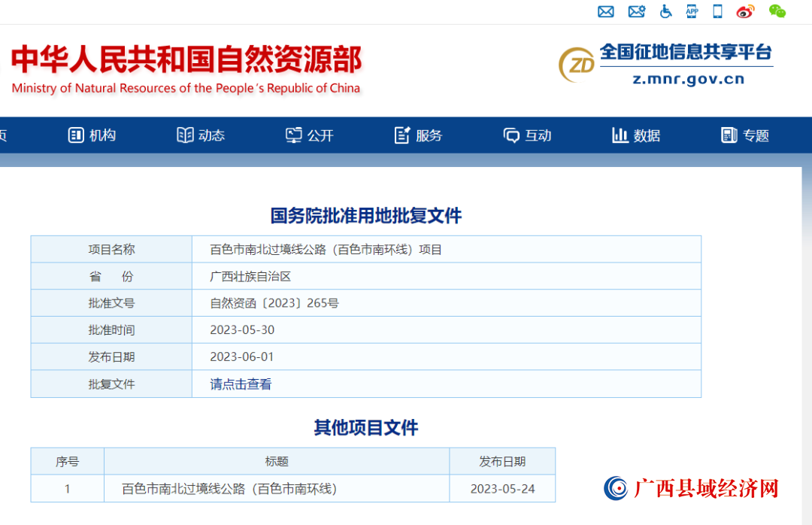The image size is (812, 525).
Task: Select the 动态 navigation item
Action: point(201,135)
